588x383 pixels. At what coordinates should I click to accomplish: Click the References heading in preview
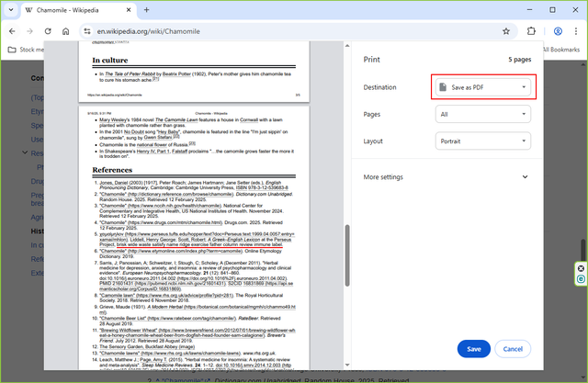pos(112,170)
